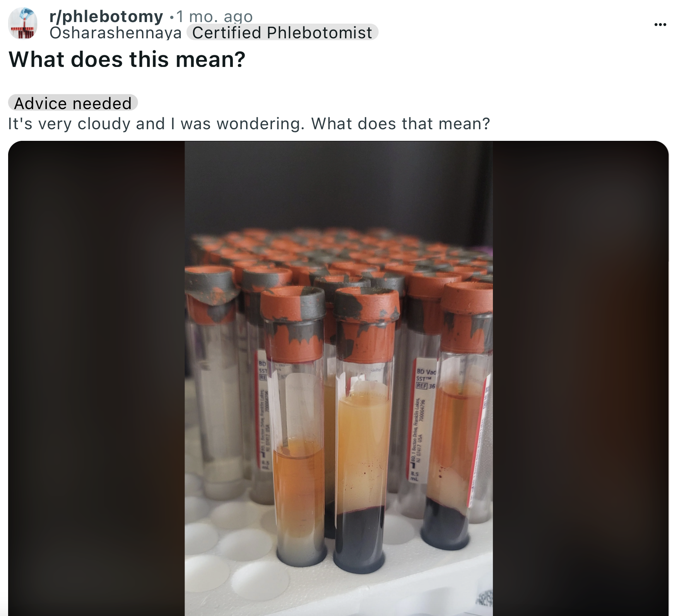684x616 pixels.
Task: Open the r/phlebotomy subreddit link
Action: pos(106,16)
